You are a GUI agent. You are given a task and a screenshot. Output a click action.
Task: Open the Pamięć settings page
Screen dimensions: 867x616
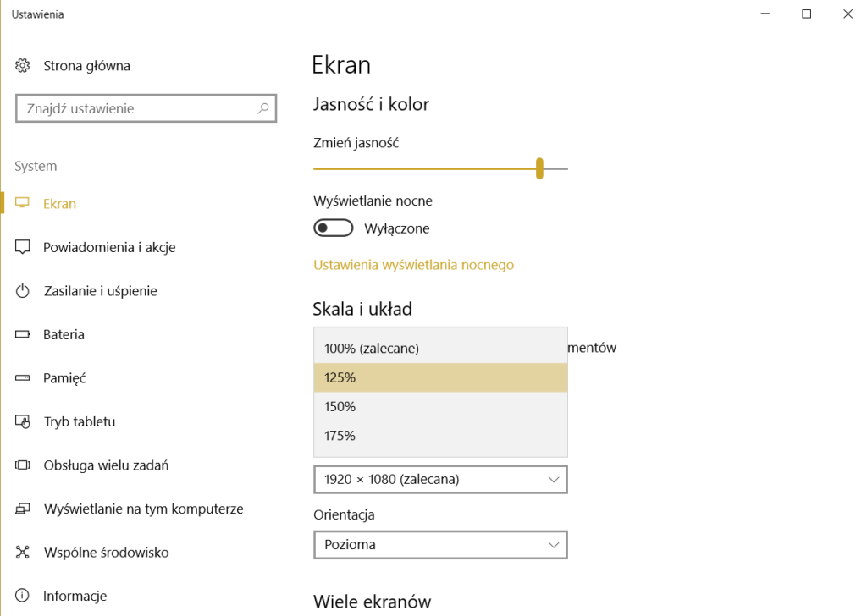click(x=64, y=378)
